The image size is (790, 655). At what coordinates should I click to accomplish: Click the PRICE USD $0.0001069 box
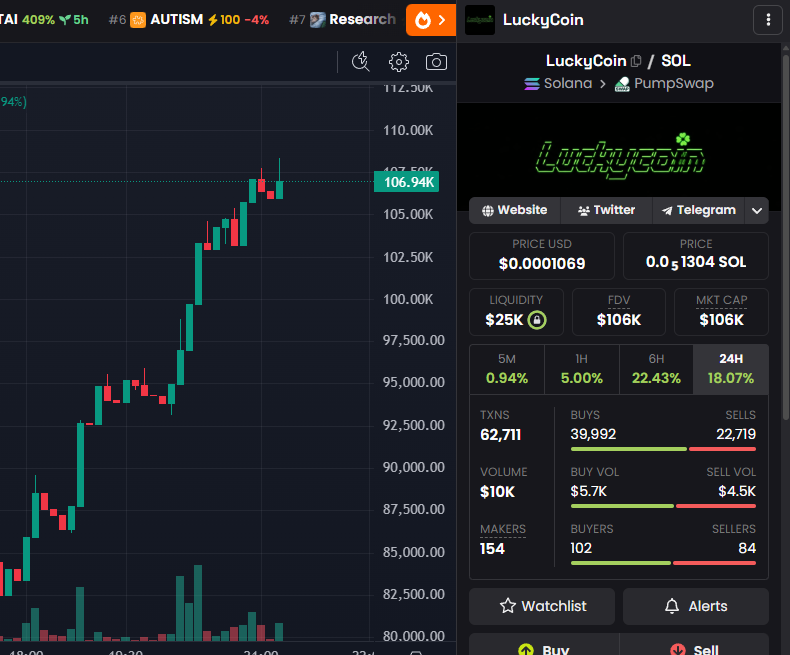[542, 256]
